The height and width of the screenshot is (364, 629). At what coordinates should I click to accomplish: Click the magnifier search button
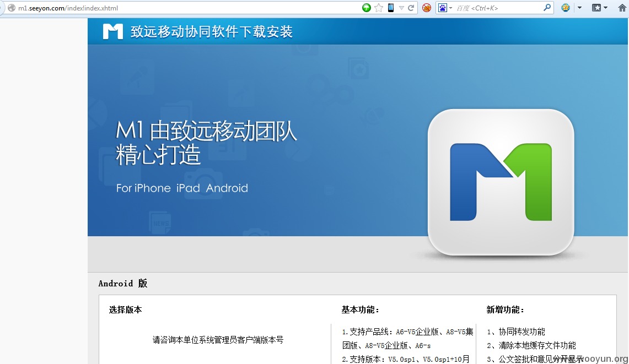547,8
